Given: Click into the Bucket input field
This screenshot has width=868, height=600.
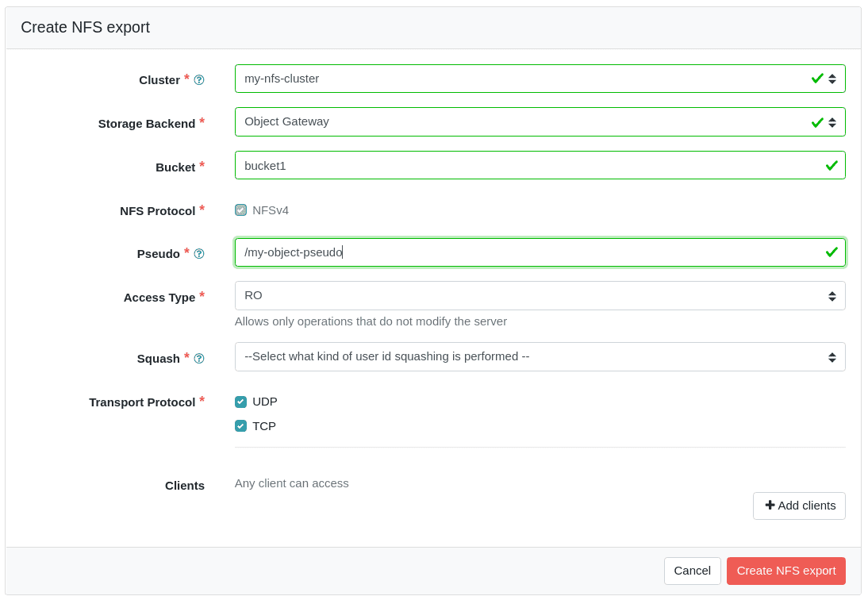Looking at the screenshot, I should coord(524,165).
